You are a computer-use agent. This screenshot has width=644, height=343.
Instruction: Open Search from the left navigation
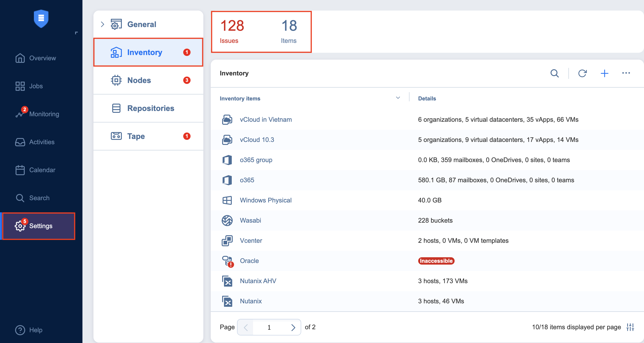click(x=32, y=198)
